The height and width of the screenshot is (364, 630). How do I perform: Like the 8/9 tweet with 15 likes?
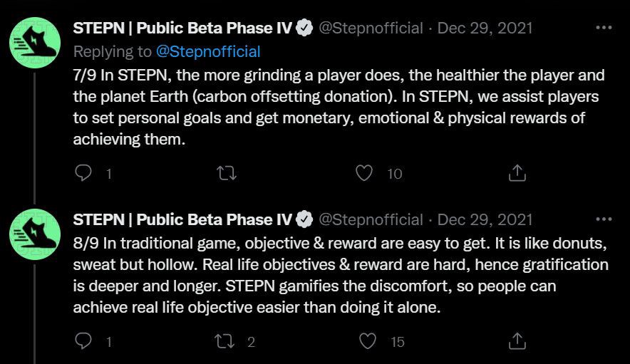[368, 342]
